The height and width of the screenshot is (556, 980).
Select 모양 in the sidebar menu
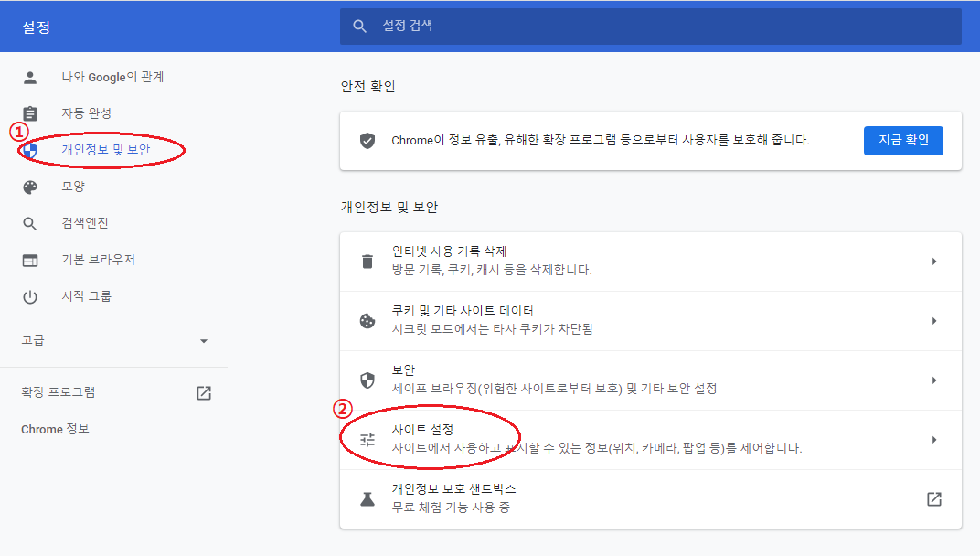[73, 187]
